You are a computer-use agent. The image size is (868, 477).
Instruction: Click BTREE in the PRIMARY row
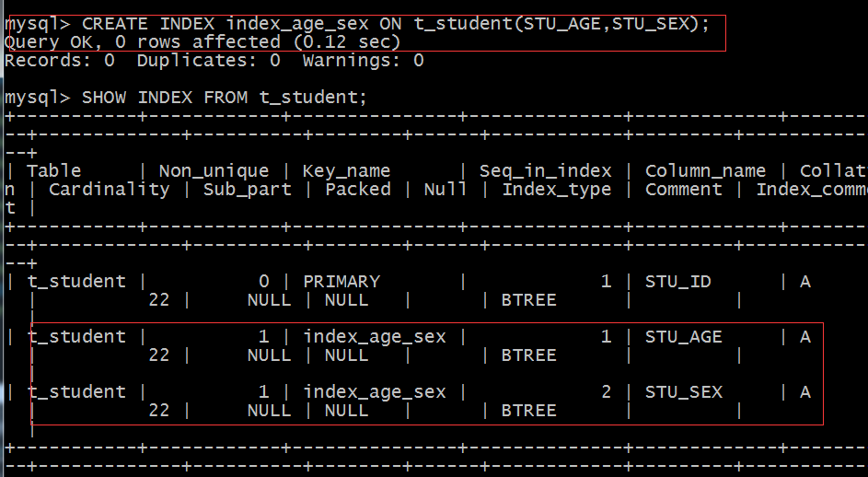(x=528, y=300)
